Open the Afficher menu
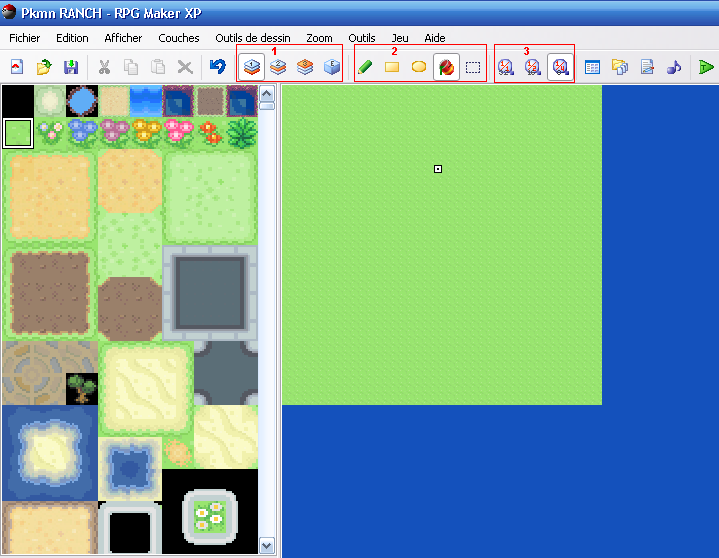This screenshot has height=558, width=719. 123,38
